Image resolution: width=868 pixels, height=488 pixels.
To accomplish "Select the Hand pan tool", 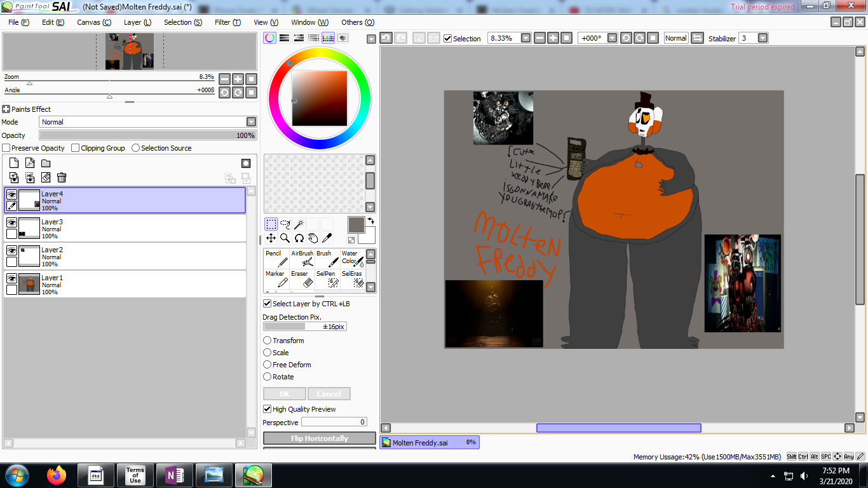I will tap(313, 238).
